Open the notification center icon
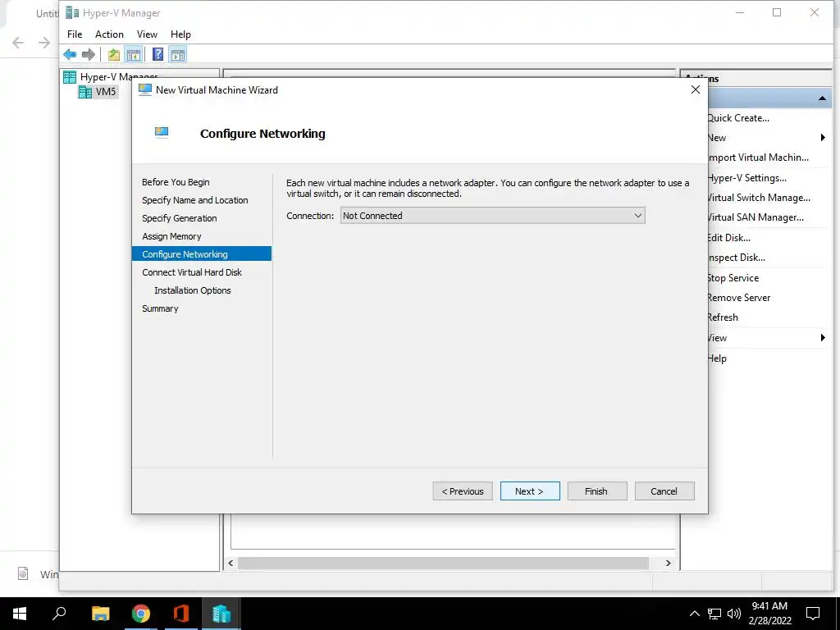 point(813,614)
